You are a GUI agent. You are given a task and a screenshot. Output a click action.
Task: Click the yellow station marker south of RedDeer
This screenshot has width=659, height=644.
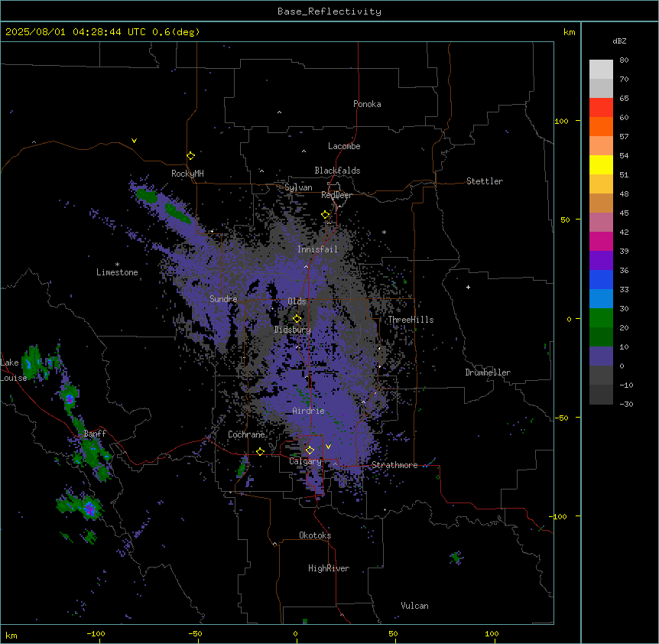[326, 215]
